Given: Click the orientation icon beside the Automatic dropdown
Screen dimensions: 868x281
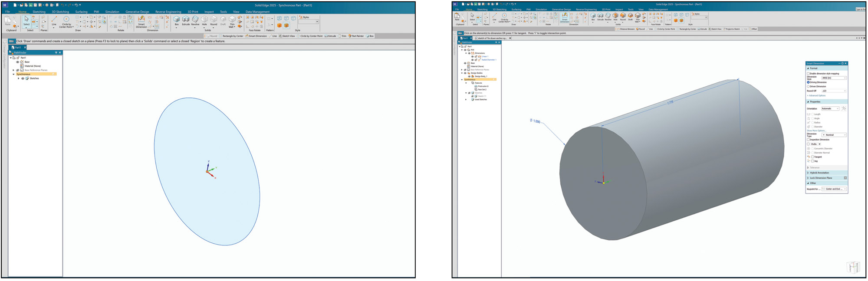Looking at the screenshot, I should tap(843, 108).
